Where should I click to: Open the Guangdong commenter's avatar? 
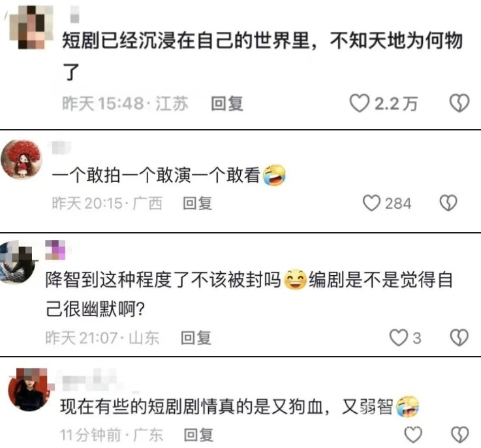pos(29,389)
